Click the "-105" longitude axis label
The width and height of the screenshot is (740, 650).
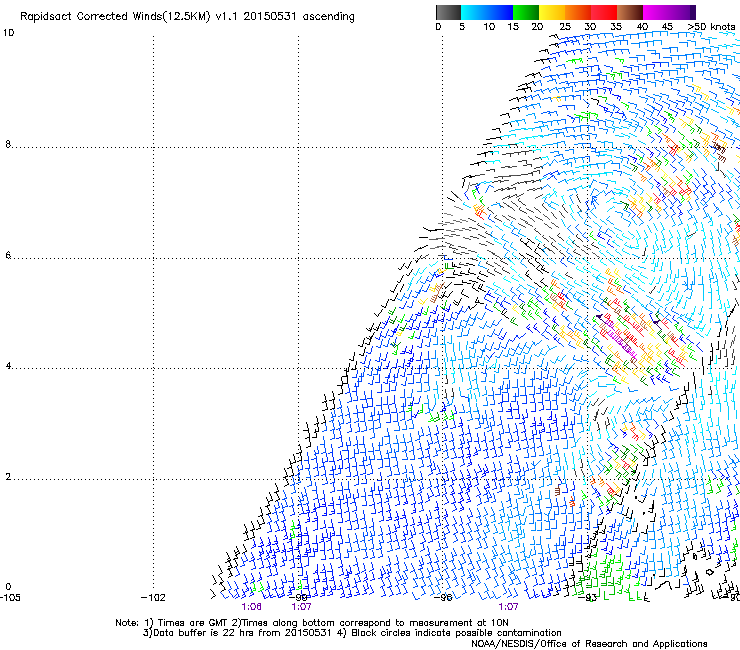10,598
